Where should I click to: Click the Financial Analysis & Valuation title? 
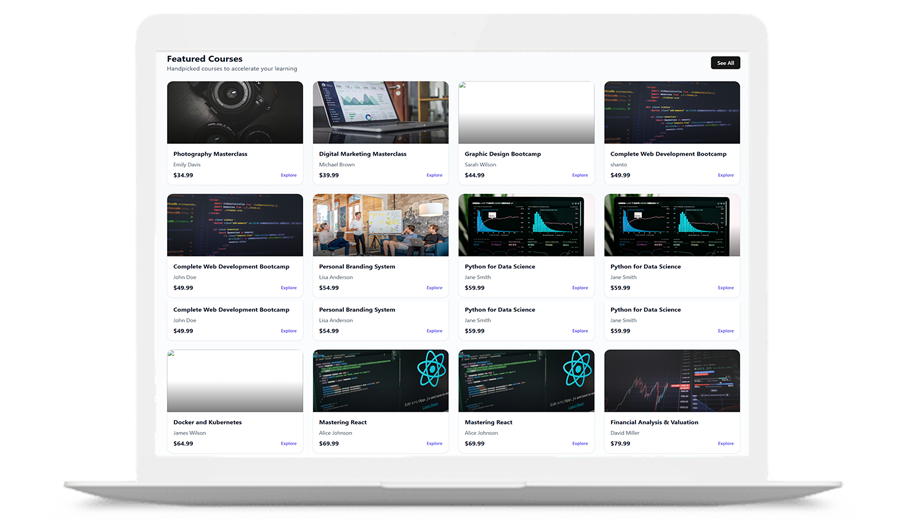pos(654,422)
